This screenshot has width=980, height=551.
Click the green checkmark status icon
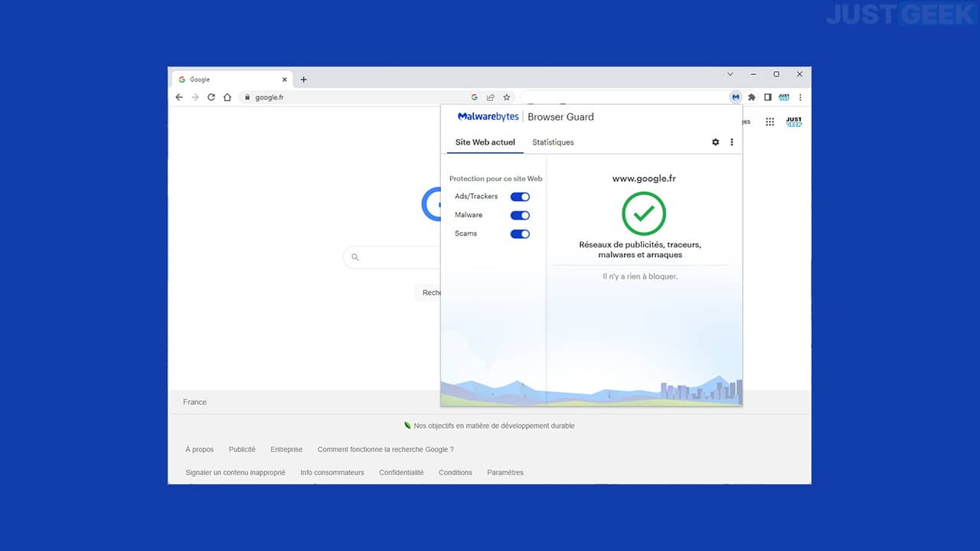(644, 214)
